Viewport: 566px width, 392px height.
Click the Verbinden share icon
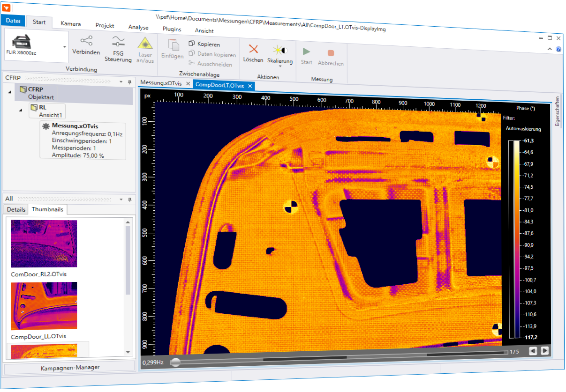[x=86, y=40]
